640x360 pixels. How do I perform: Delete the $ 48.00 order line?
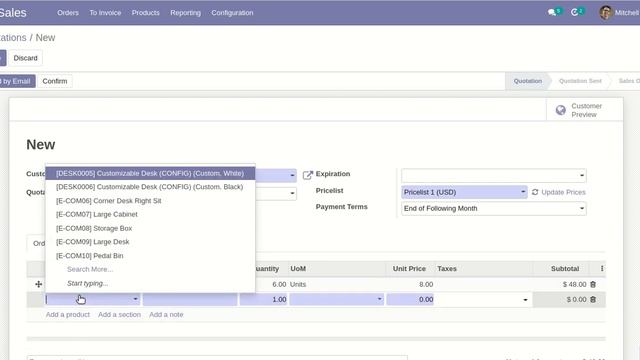(593, 284)
